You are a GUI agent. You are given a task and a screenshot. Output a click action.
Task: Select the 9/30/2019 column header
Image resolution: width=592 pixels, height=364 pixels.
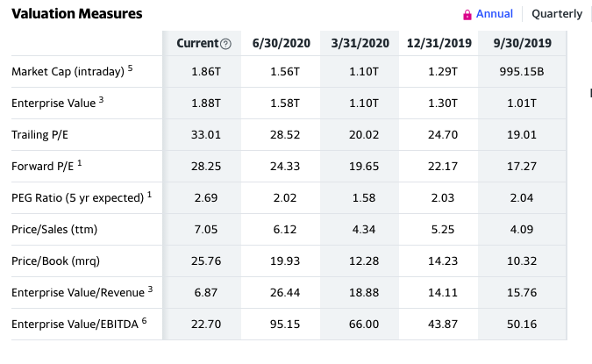(x=523, y=44)
